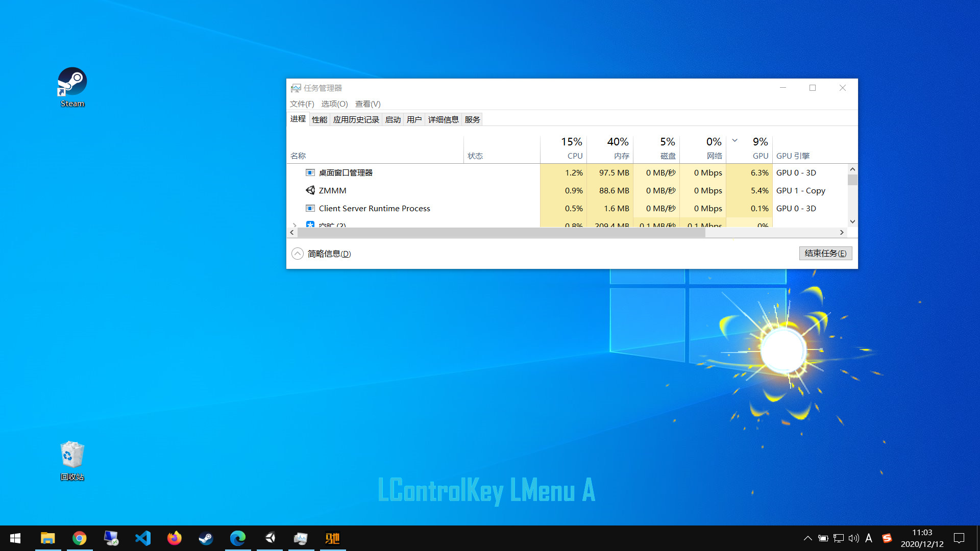Click the volume icon in the system tray
Viewport: 980px width, 551px height.
[853, 538]
